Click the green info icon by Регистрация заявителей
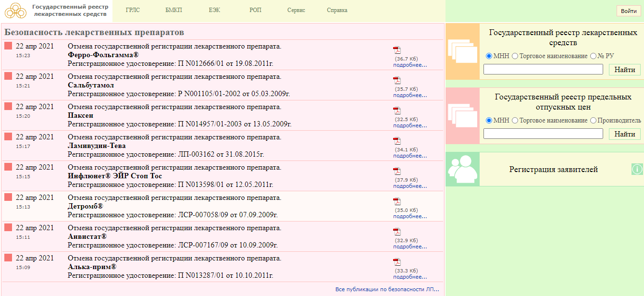Screen dimensions: 644x296 (637, 169)
